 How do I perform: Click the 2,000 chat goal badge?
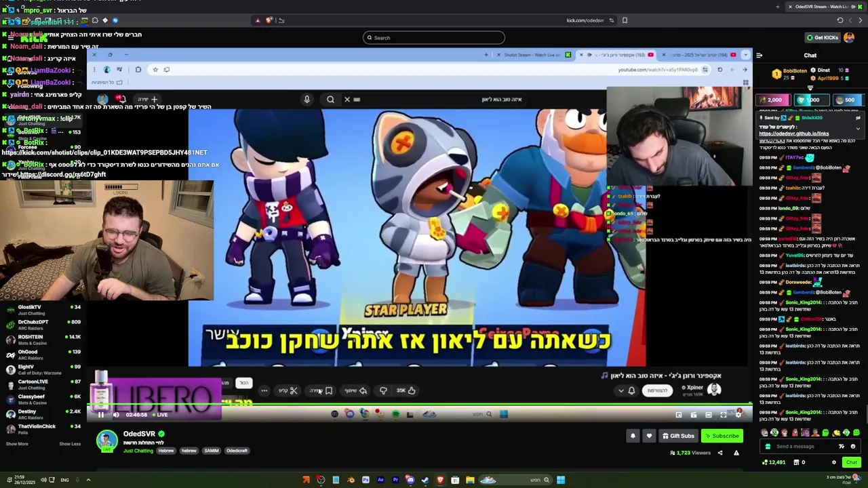click(x=773, y=100)
